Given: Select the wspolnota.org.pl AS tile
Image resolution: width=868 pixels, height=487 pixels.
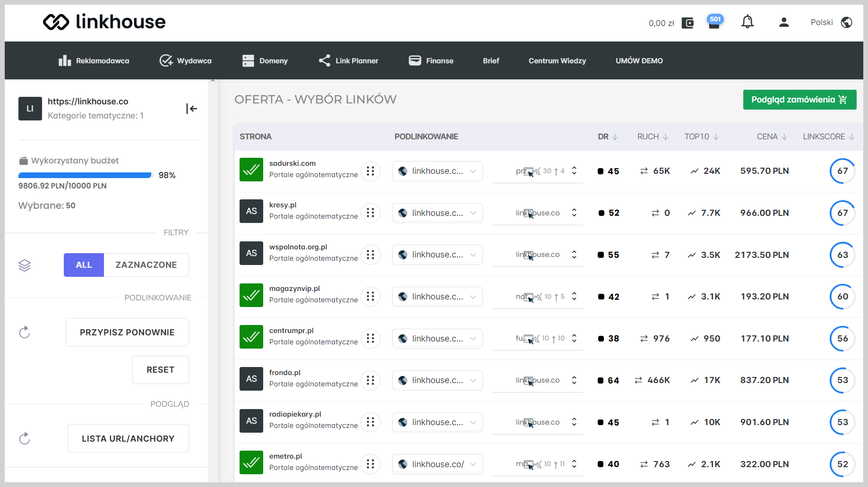Looking at the screenshot, I should click(x=251, y=253).
